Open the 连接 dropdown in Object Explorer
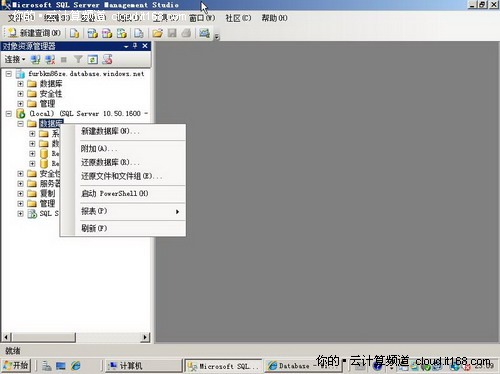 [15, 60]
